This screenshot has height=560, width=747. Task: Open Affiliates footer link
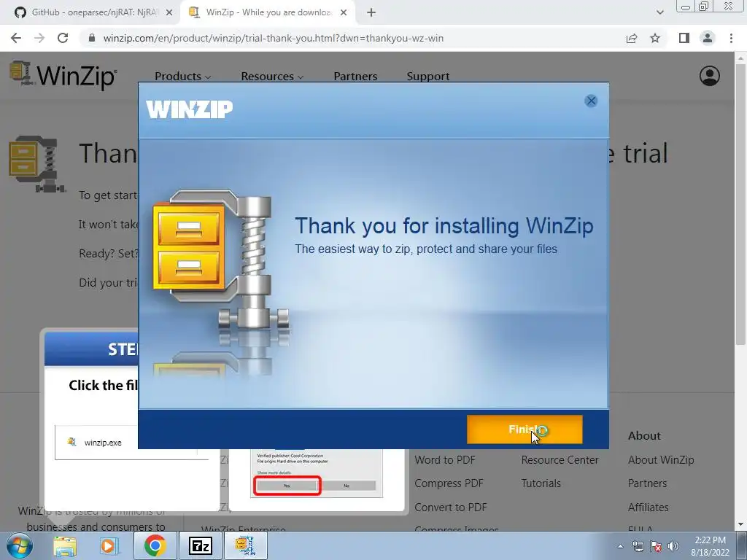tap(648, 507)
